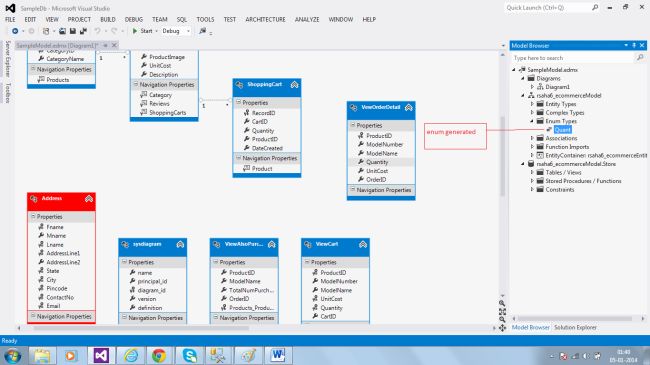Click the Save All toolbar icon
Screen dimensions: 650x365
tap(83, 31)
